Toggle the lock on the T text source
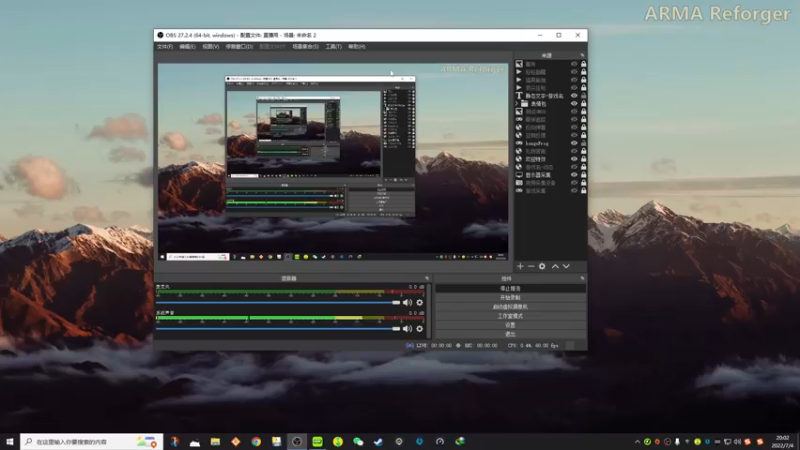 pos(583,95)
